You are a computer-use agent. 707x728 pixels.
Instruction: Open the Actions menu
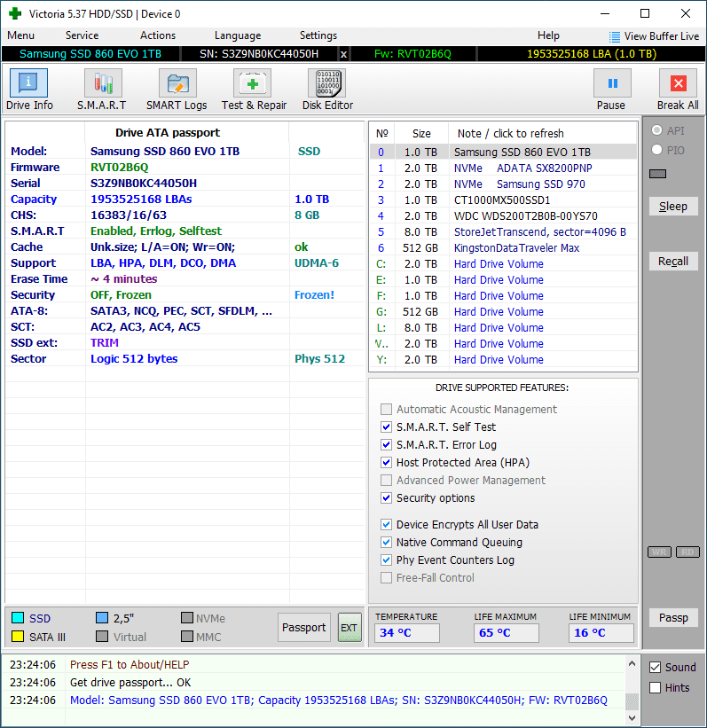pos(158,35)
